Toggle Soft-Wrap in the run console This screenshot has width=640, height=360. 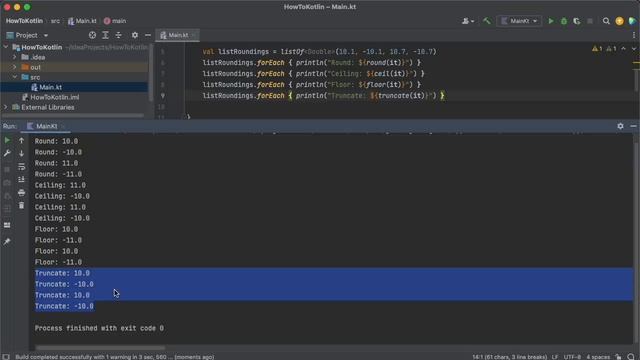point(21,167)
